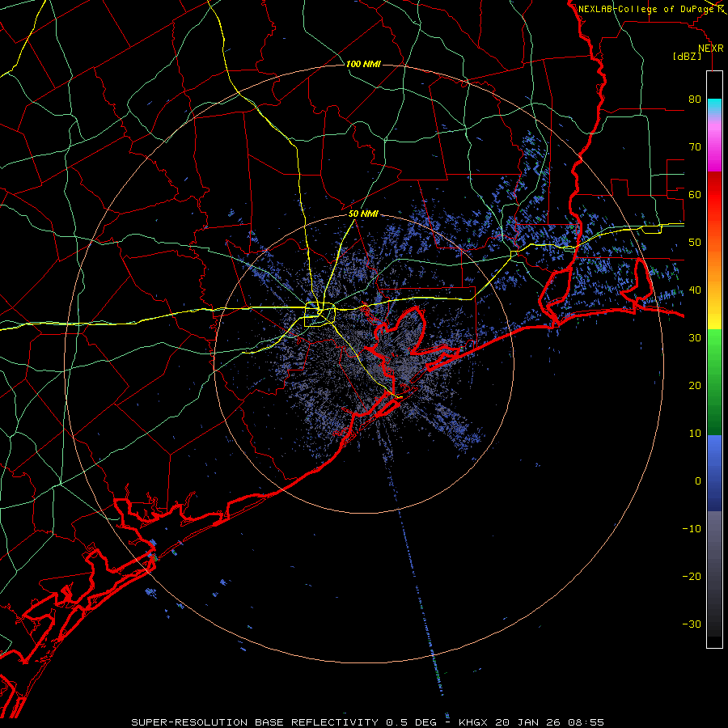Click the NEXLAB-College of DuPage watermark text

(646, 9)
